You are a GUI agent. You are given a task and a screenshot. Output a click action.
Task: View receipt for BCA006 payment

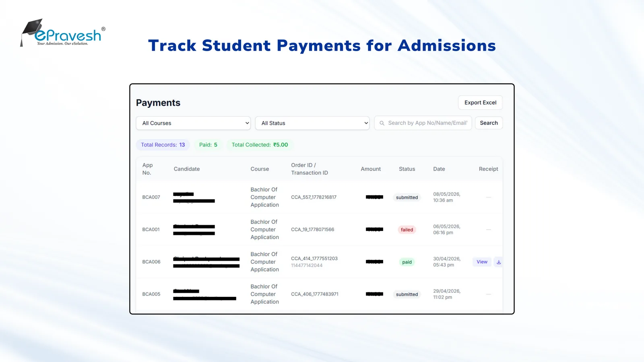pos(482,262)
